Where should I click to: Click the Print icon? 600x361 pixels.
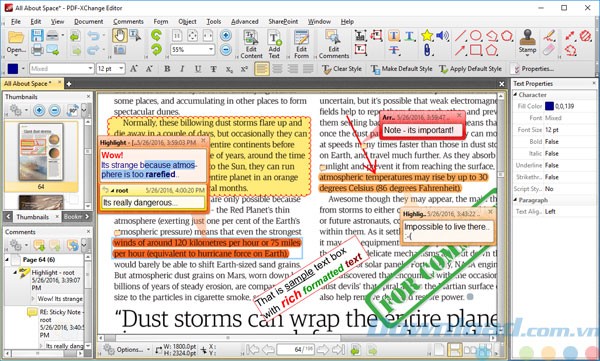[x=37, y=50]
